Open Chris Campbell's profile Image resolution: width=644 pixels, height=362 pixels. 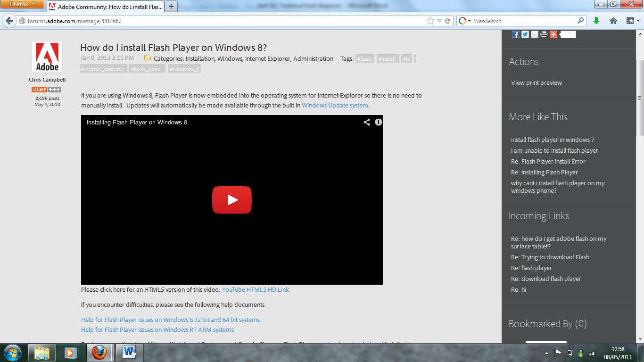47,80
